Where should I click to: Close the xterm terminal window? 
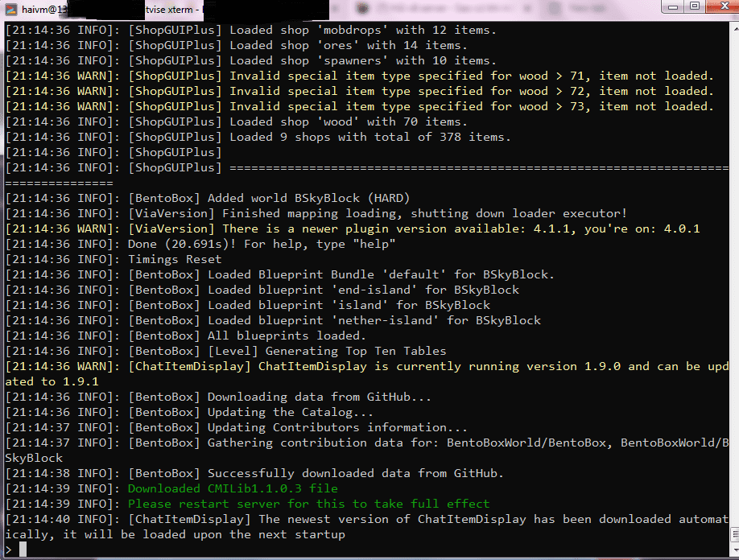[x=725, y=6]
